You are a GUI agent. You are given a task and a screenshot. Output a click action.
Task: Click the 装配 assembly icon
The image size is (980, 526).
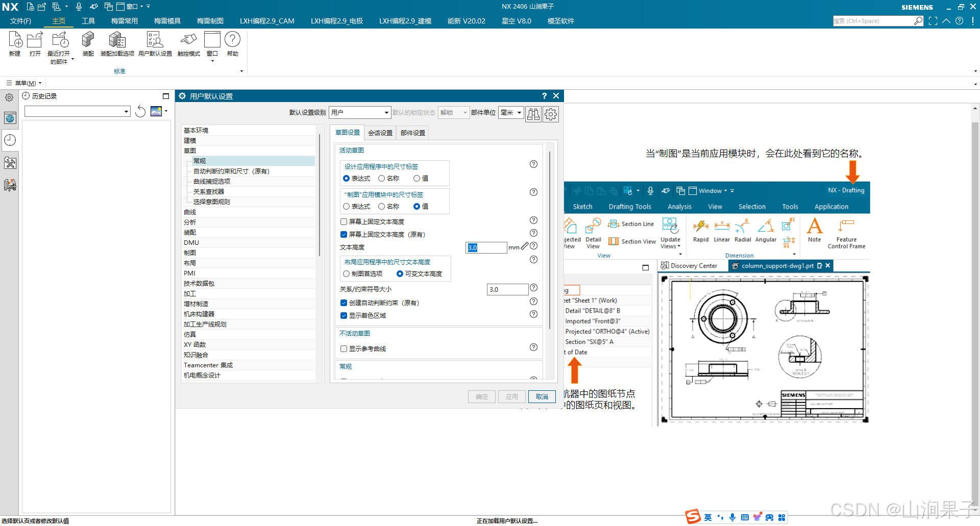click(x=88, y=40)
